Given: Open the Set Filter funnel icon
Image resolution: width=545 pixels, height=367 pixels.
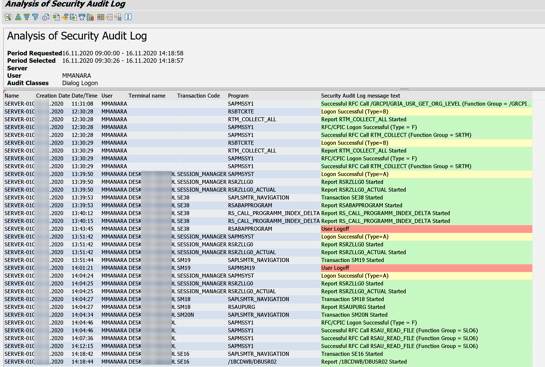Looking at the screenshot, I should 35,17.
